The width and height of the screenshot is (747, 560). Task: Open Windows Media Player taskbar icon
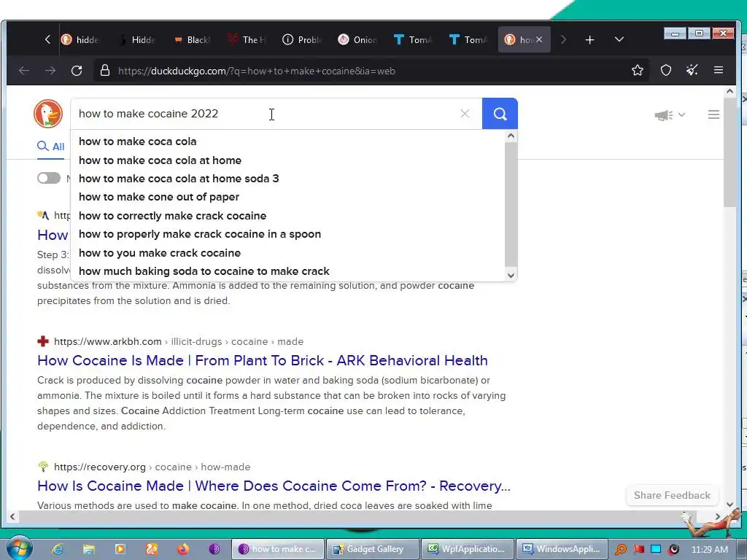[x=120, y=549]
